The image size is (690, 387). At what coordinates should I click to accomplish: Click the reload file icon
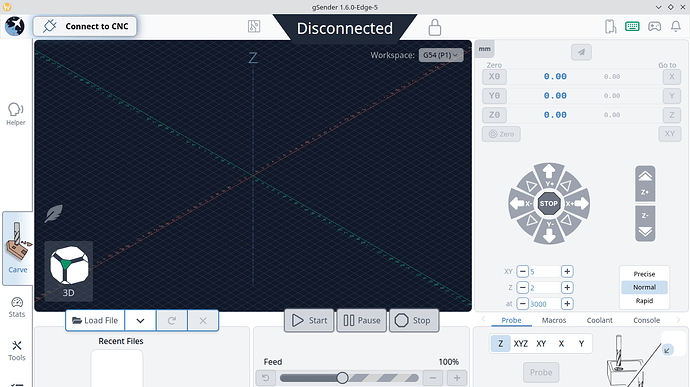pyautogui.click(x=172, y=321)
